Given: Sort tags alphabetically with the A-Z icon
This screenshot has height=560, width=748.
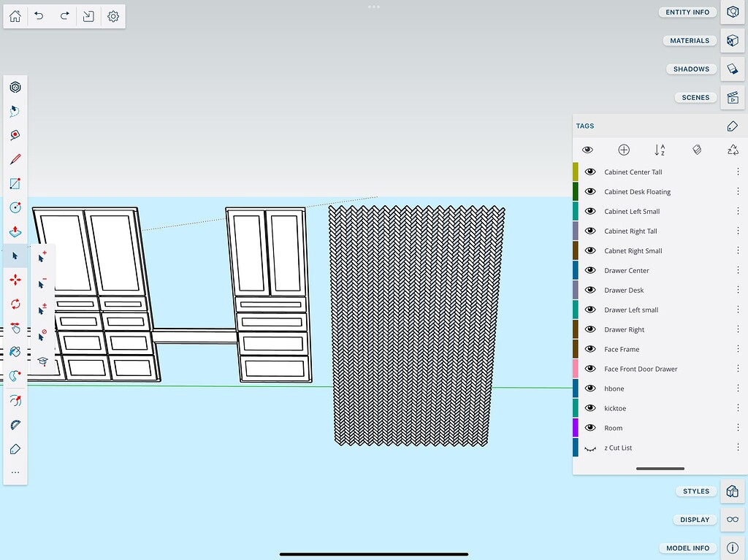Looking at the screenshot, I should (660, 150).
